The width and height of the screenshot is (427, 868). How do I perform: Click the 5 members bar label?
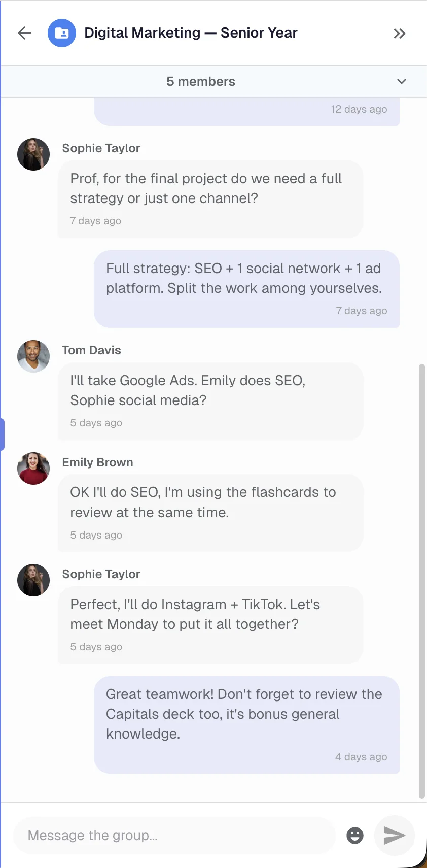[201, 82]
